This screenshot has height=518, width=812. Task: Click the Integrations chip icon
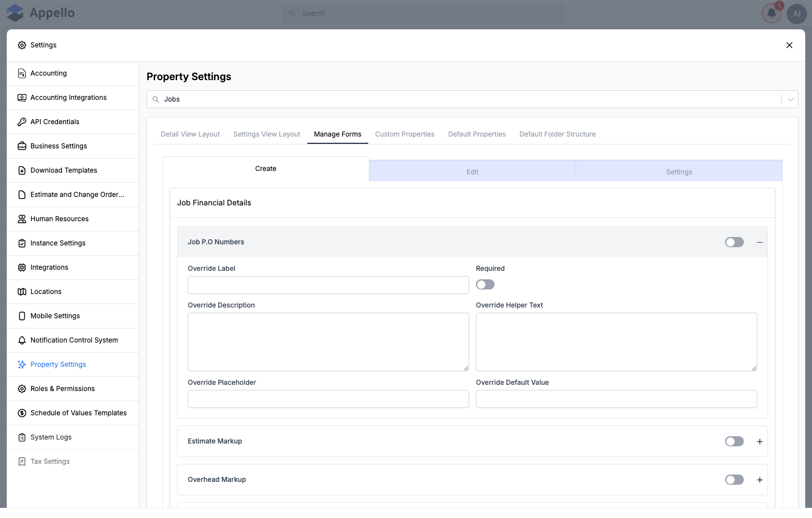click(x=22, y=267)
